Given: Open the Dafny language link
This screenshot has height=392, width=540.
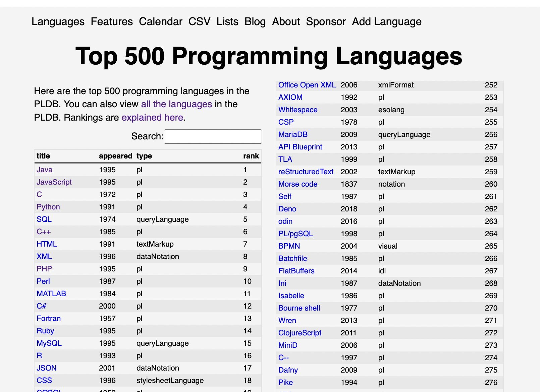Looking at the screenshot, I should (x=288, y=370).
